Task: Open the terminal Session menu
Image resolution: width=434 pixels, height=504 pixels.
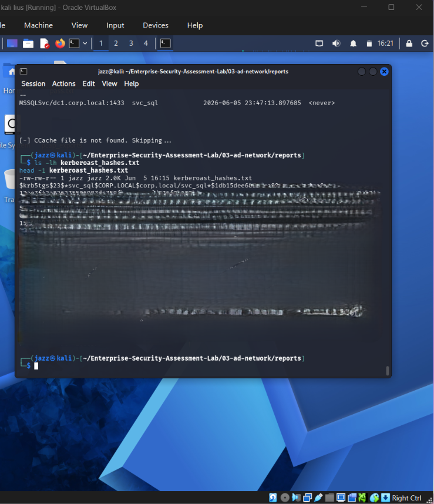Action: (x=33, y=84)
